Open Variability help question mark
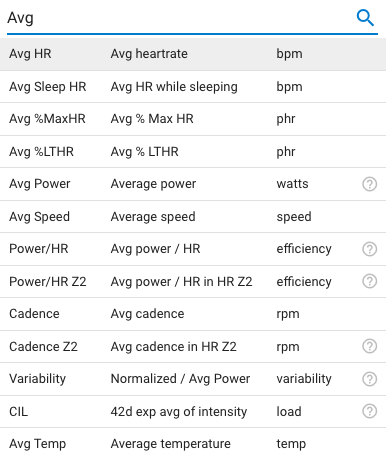Image resolution: width=386 pixels, height=460 pixels. click(369, 379)
